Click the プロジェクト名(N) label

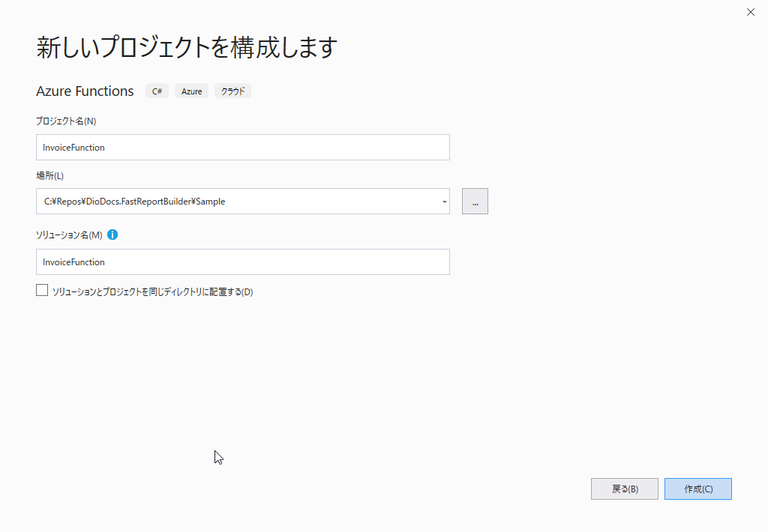click(x=66, y=121)
